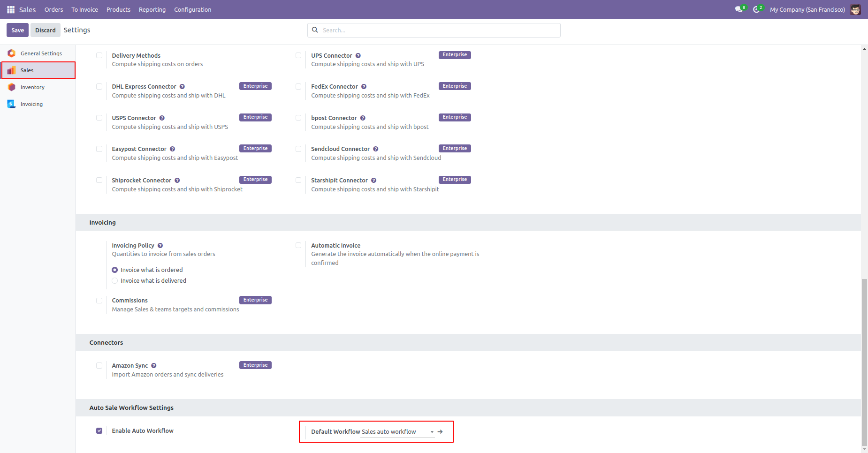Click Enterprise badge for UPS Connector
Viewport: 868px width, 453px height.
point(455,55)
